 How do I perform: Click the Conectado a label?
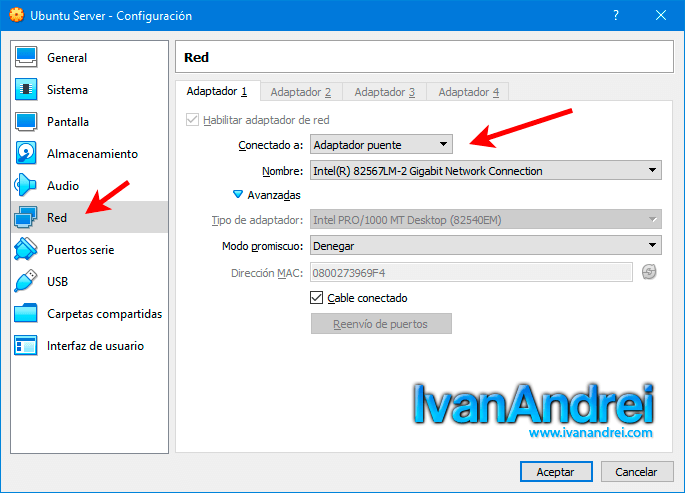click(x=270, y=145)
